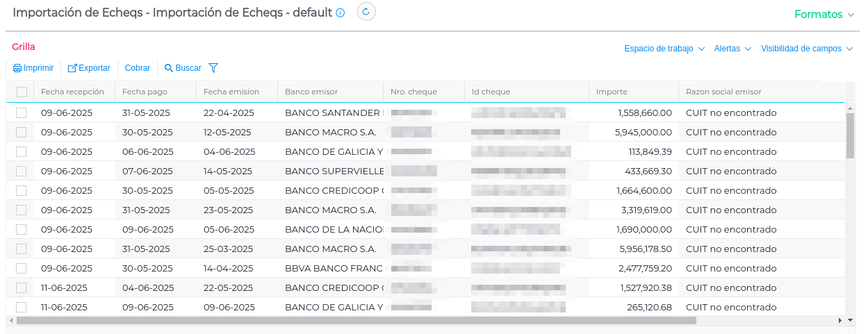Screen dimensions: 868x334
Task: Click the horizontal scrollbar left arrow
Action: pyautogui.click(x=10, y=320)
